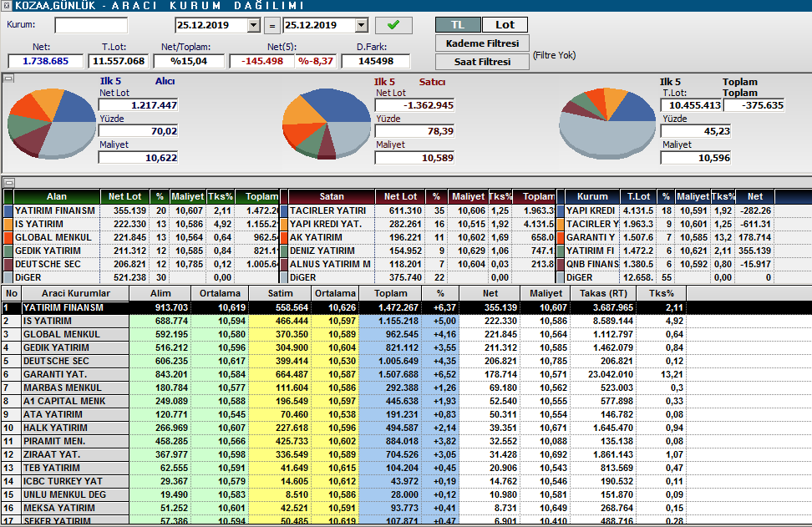Click red swatch beside GLOBAL MENKUL buyer
The width and height of the screenshot is (812, 527).
click(8, 238)
